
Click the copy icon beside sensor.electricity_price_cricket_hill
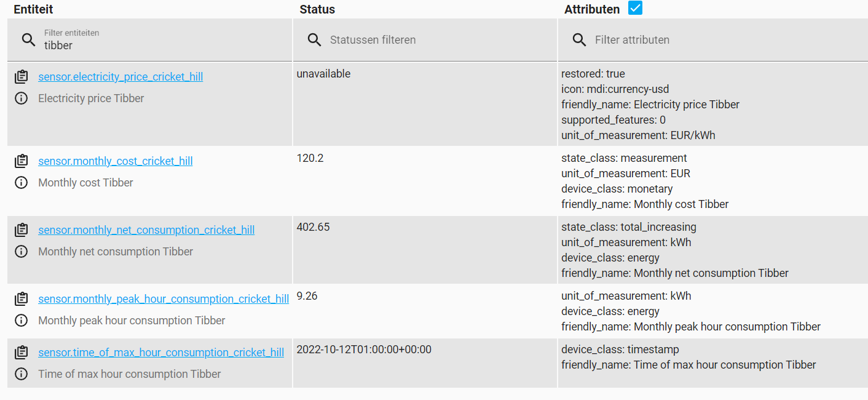coord(22,76)
